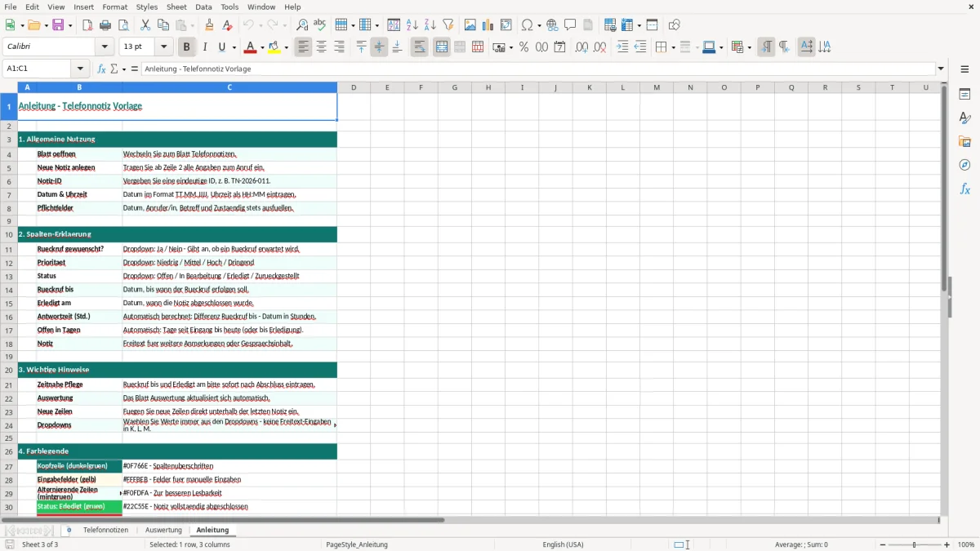The width and height of the screenshot is (980, 551).
Task: Click the Sort Descending icon
Action: tap(430, 25)
